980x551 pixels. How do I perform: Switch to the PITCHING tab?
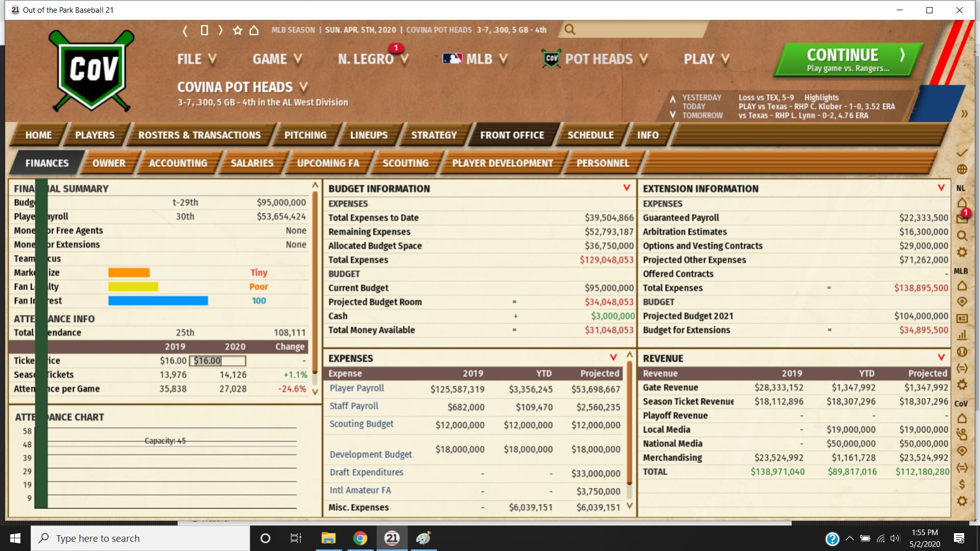(x=305, y=135)
